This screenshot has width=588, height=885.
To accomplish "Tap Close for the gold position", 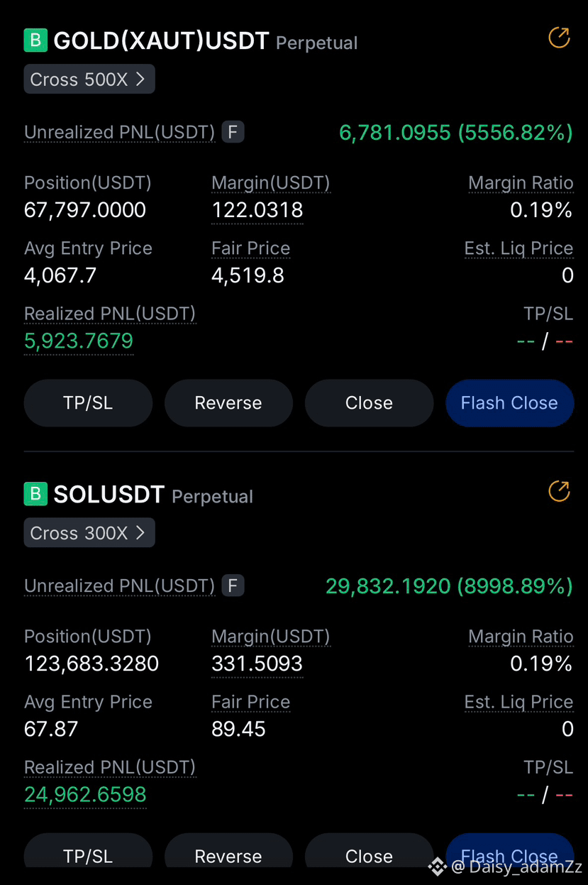I will tap(369, 403).
